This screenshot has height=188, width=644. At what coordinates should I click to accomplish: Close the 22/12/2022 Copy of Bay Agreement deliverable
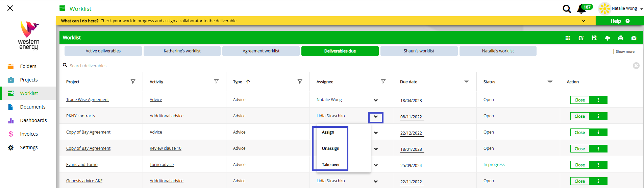pos(580,132)
